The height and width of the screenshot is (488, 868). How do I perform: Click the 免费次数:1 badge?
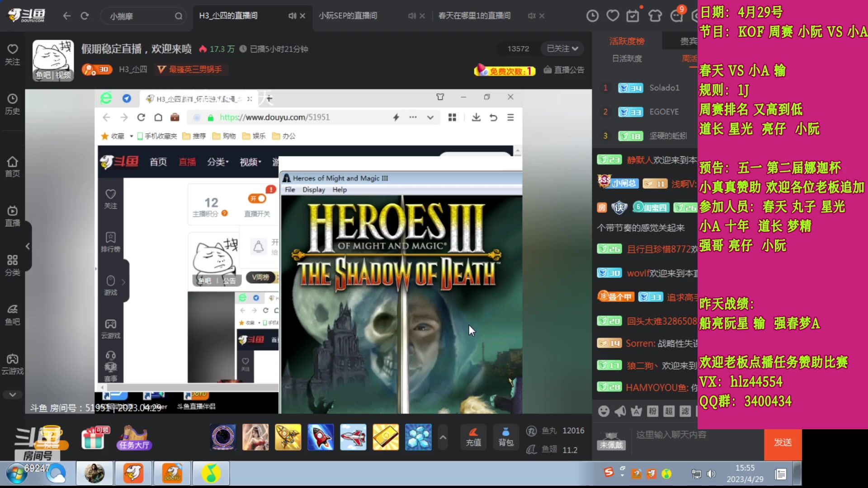click(x=505, y=70)
